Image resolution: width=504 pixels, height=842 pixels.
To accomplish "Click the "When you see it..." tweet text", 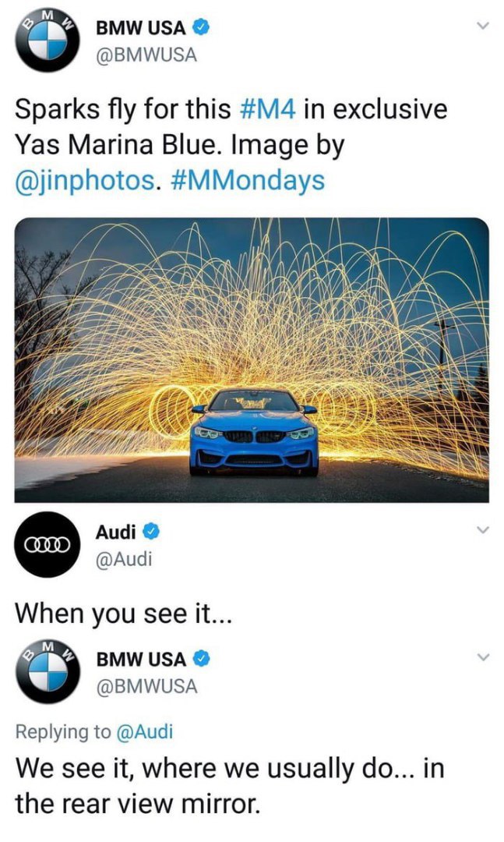I will point(123,614).
